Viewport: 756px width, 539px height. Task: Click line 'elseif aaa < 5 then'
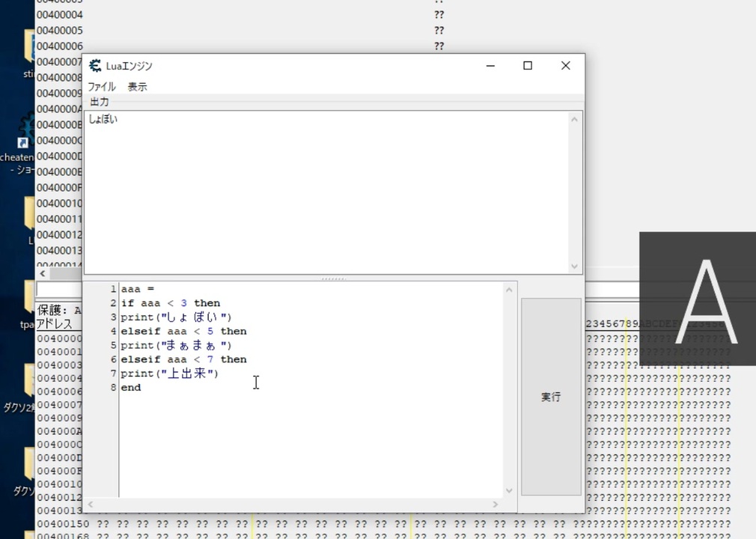(x=183, y=331)
